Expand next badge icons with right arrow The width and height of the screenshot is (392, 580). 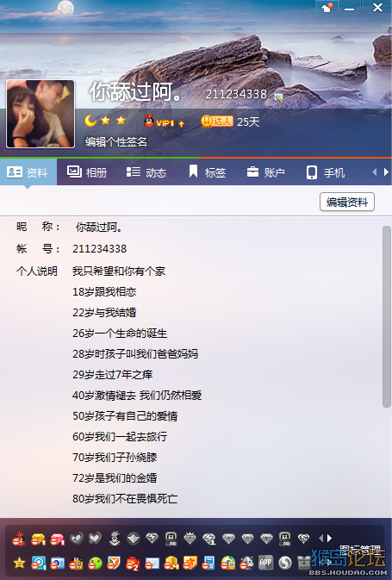[x=329, y=538]
